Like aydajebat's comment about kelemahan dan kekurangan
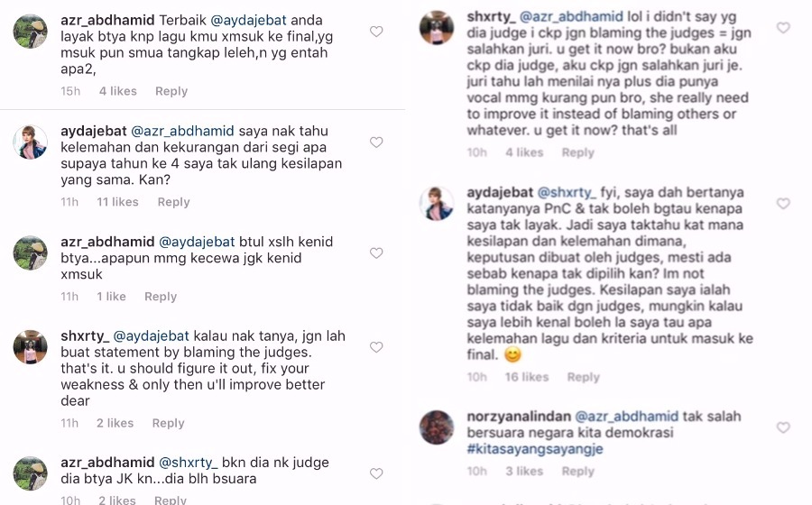812x505 pixels. tap(376, 142)
